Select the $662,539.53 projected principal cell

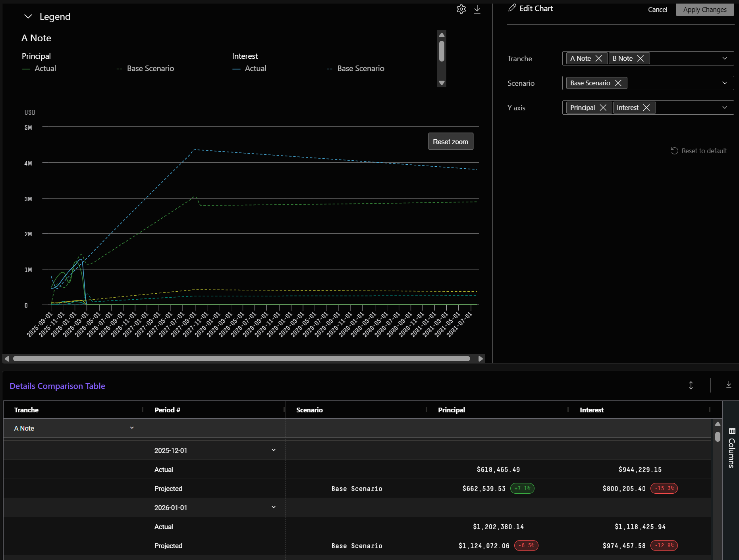pyautogui.click(x=484, y=489)
